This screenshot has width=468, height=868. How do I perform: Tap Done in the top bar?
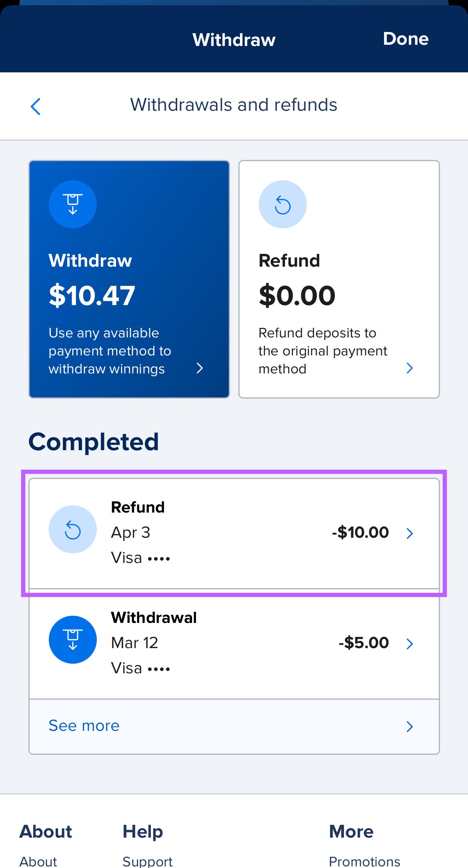pyautogui.click(x=406, y=39)
